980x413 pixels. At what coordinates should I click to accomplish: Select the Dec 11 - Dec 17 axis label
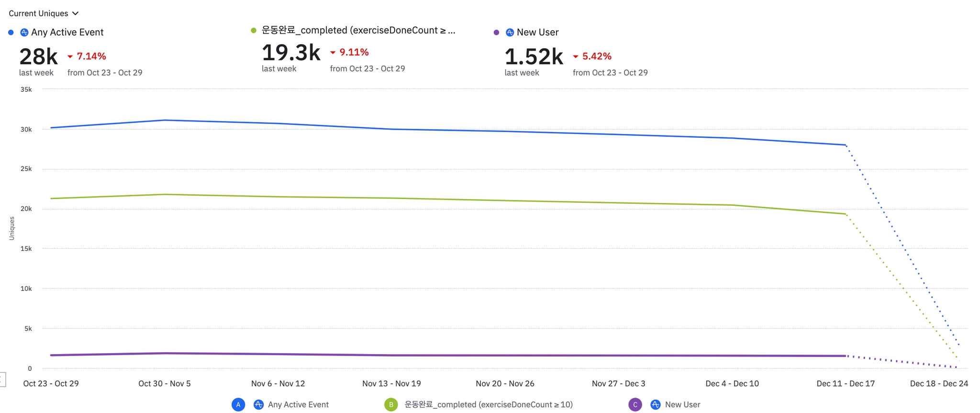point(846,383)
